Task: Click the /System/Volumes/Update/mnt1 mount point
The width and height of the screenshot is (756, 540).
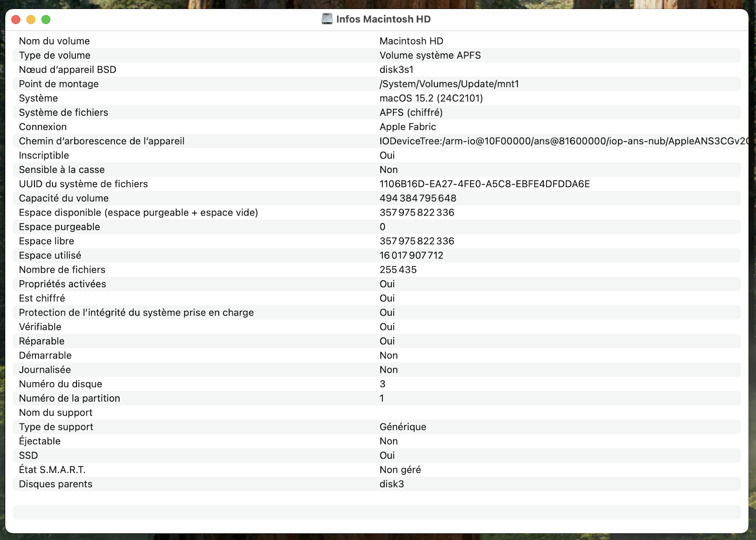Action: point(449,84)
